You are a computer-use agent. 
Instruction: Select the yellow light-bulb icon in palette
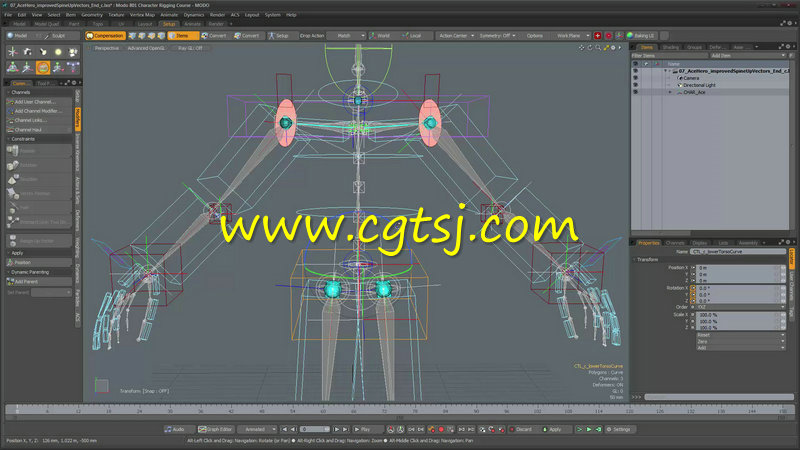[58, 52]
